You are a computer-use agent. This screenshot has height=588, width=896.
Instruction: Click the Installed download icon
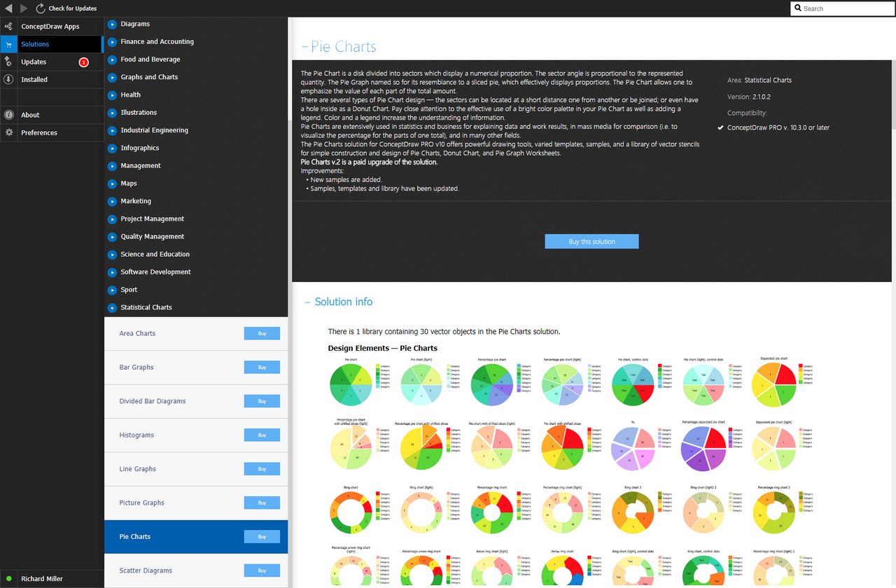click(8, 80)
